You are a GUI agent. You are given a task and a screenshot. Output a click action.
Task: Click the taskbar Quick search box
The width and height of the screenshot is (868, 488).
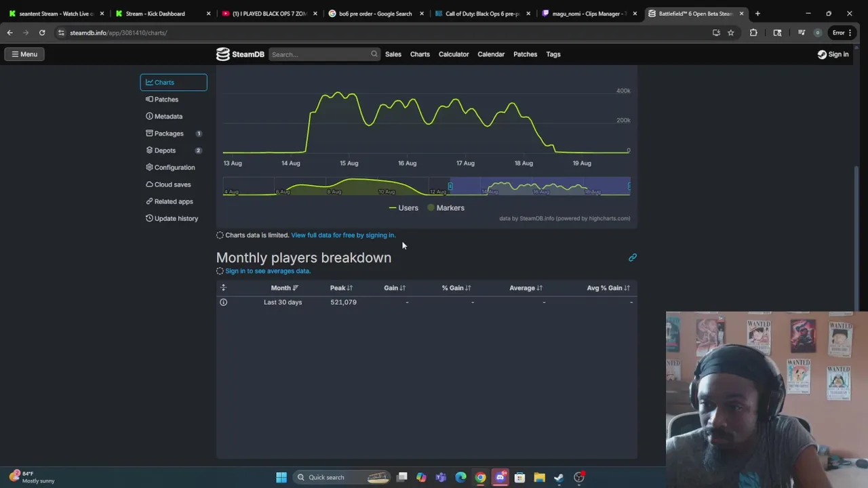tap(343, 477)
